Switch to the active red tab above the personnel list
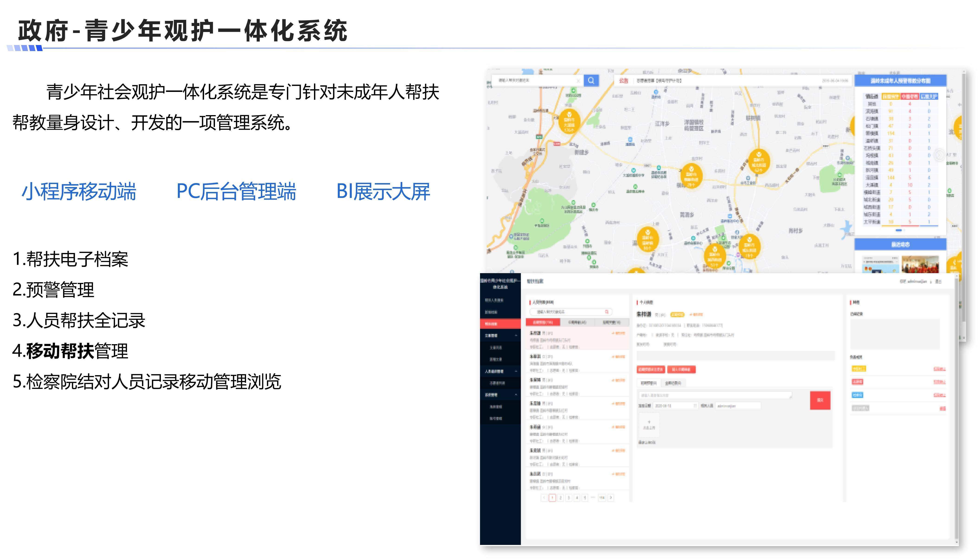This screenshot has height=560, width=980. coord(543,322)
